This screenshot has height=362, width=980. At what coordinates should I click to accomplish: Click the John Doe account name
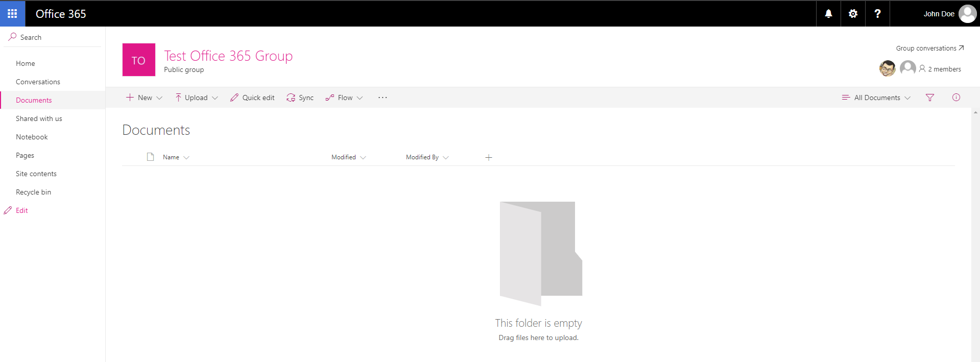[x=939, y=14]
